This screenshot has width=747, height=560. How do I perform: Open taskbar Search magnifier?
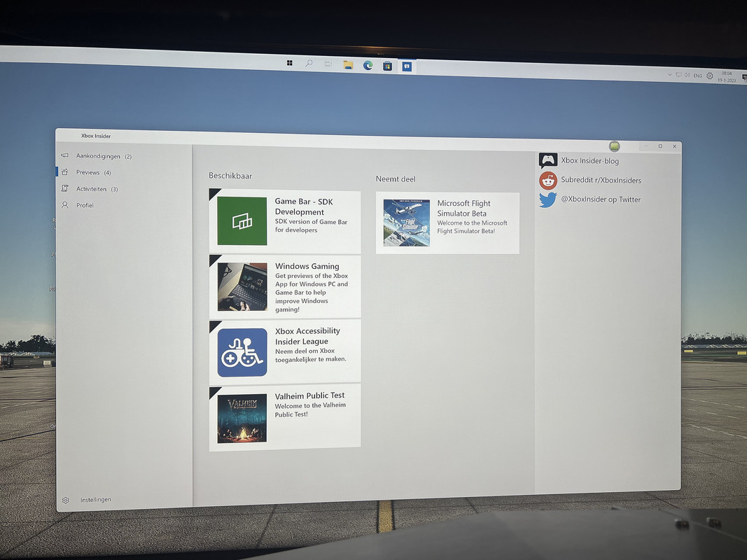pyautogui.click(x=309, y=63)
